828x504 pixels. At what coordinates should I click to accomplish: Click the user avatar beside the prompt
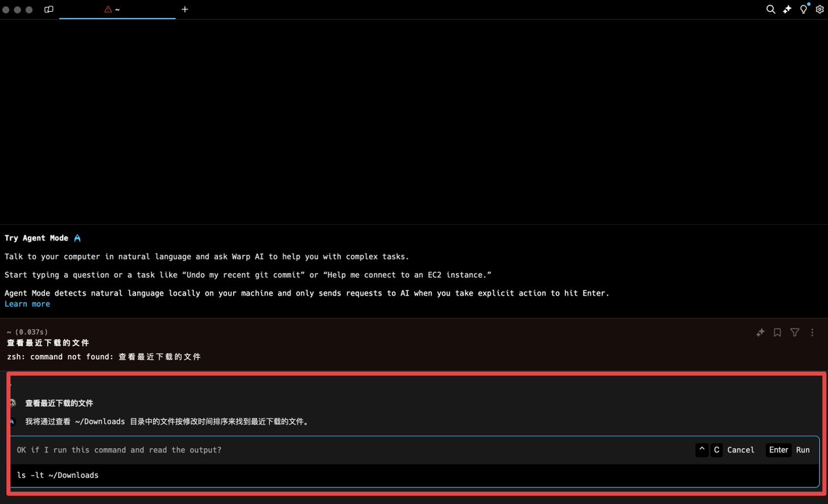[12, 403]
